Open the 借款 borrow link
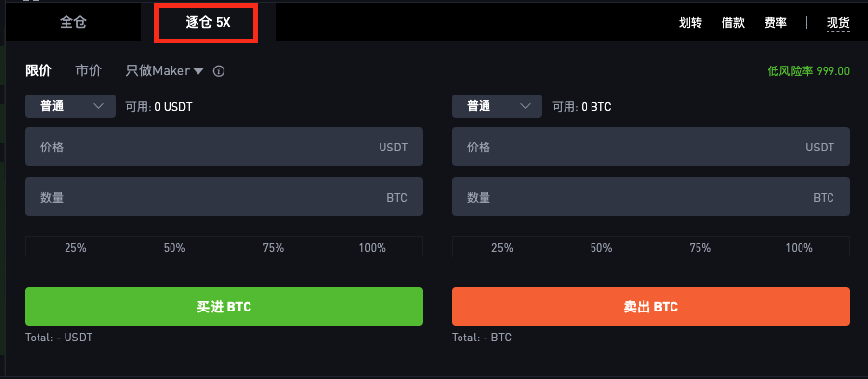Image resolution: width=868 pixels, height=379 pixels. click(x=733, y=23)
